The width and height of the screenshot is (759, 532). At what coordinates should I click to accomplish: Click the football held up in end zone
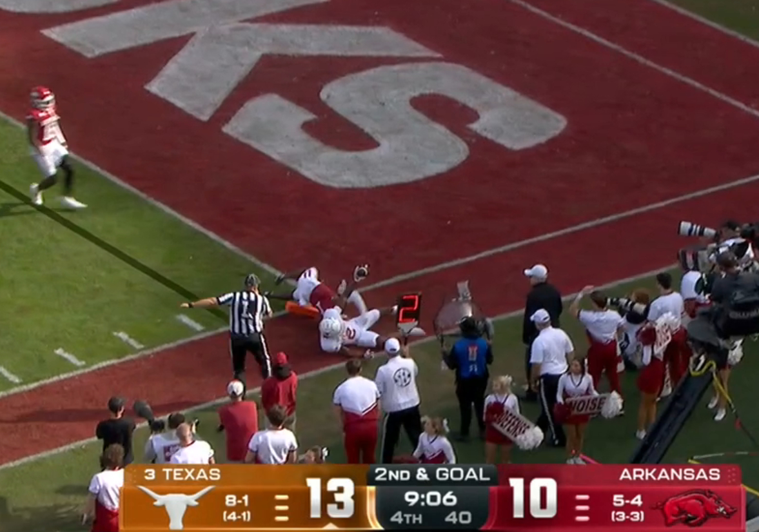[x=360, y=272]
